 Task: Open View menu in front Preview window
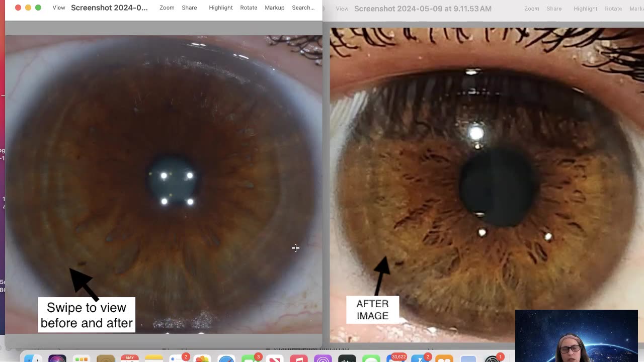point(59,8)
